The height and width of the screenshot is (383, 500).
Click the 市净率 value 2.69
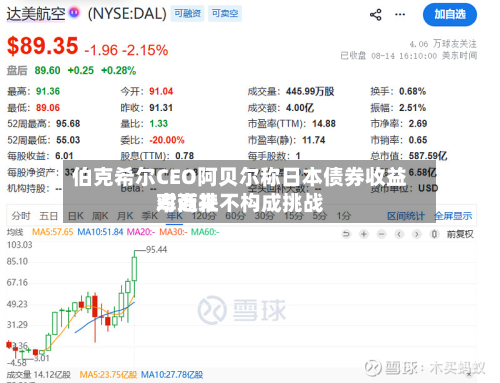(x=418, y=124)
